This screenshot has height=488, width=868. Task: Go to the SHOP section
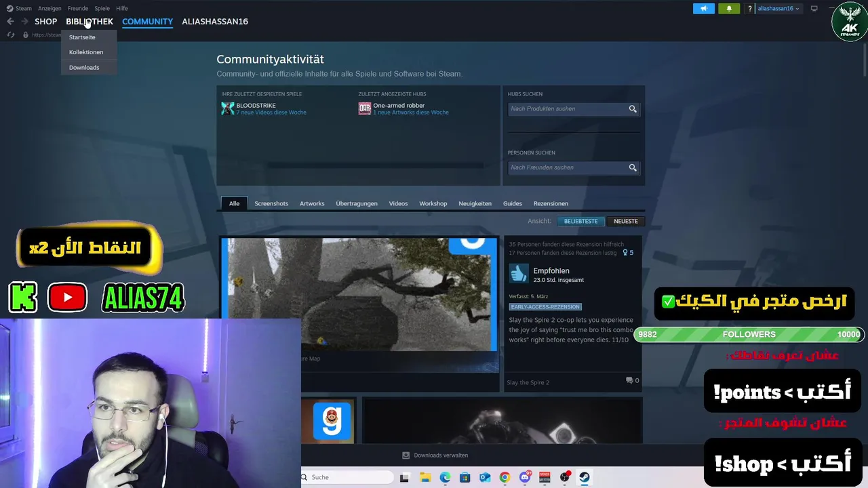(x=46, y=22)
